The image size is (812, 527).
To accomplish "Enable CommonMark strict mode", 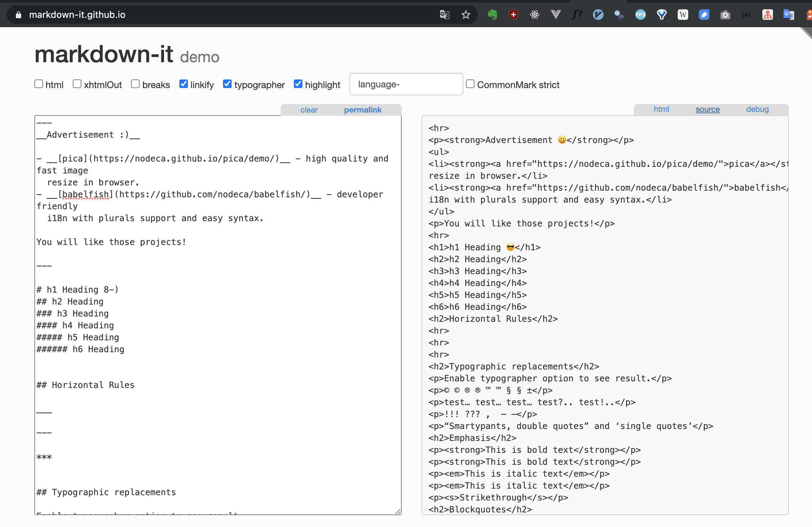I will (470, 84).
